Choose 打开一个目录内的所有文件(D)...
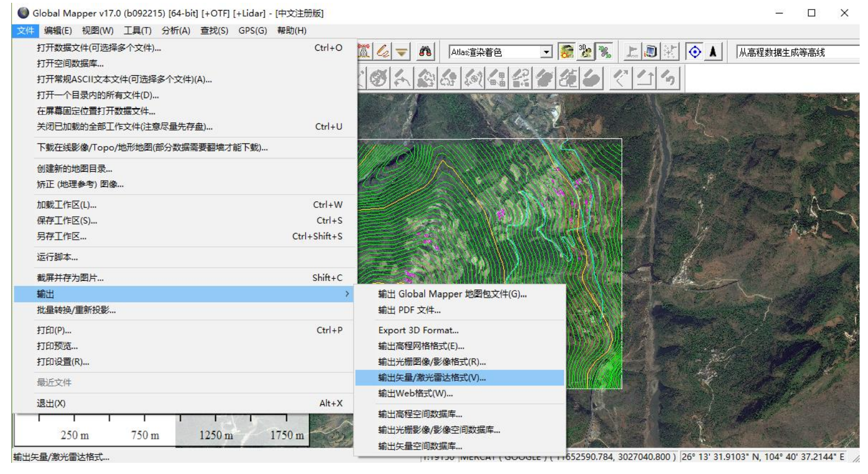The height and width of the screenshot is (474, 868). point(184,95)
